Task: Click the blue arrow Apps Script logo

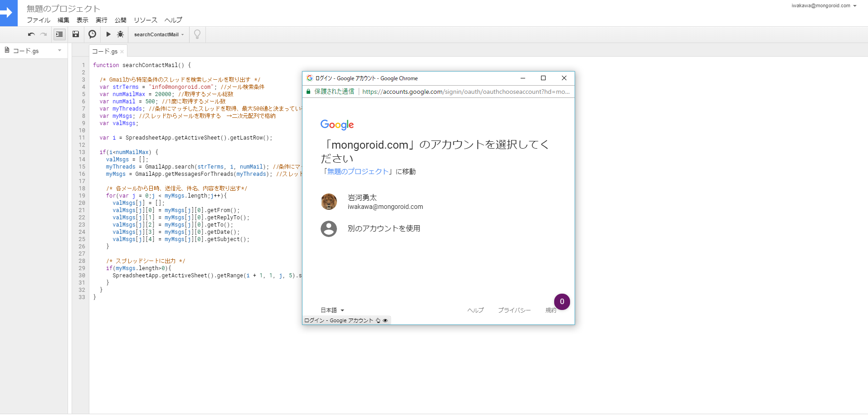Action: pyautogui.click(x=9, y=13)
